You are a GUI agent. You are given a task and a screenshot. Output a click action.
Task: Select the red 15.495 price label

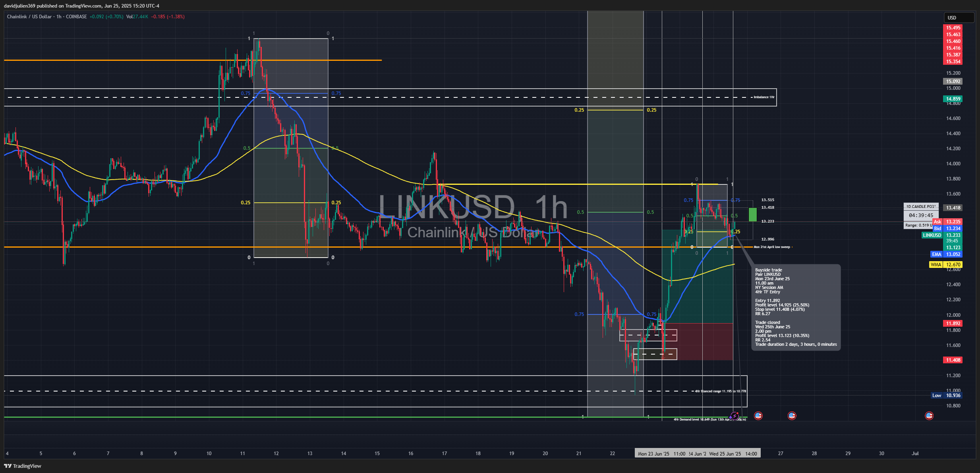pos(953,28)
